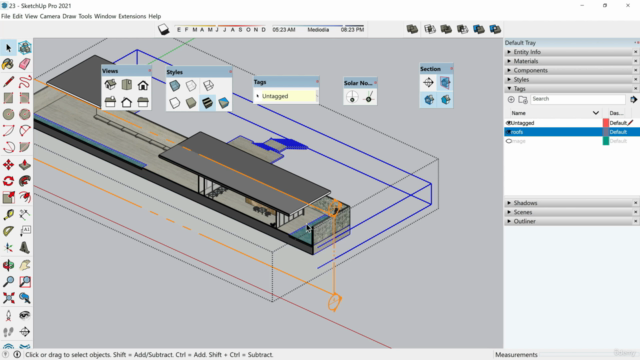Toggle Display Section Fill in Section toolbar
The image size is (640, 360).
445,100
